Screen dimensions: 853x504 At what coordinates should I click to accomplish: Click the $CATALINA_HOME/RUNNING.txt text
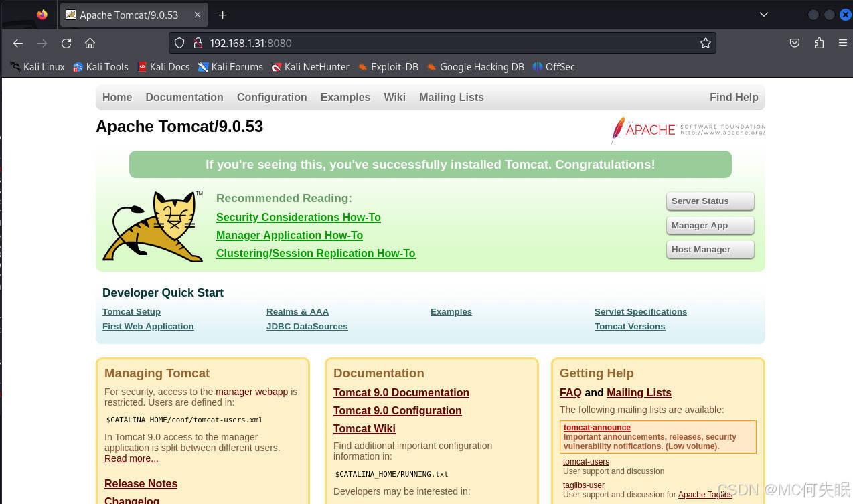[x=392, y=474]
